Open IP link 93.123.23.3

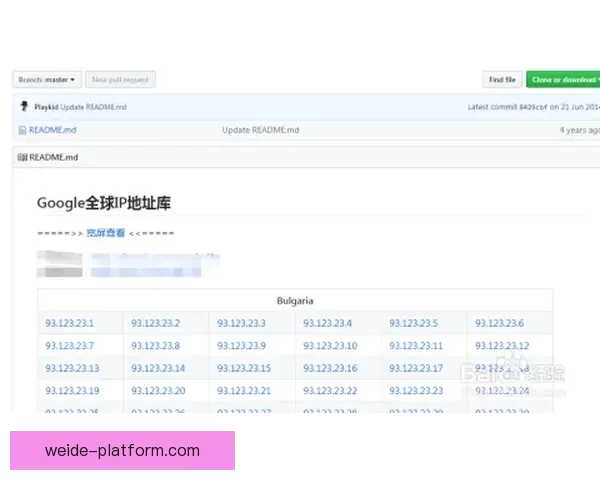(x=241, y=323)
